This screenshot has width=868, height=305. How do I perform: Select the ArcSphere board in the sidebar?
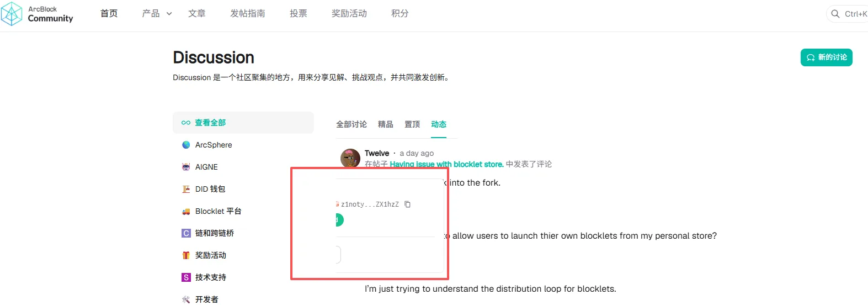click(243, 145)
